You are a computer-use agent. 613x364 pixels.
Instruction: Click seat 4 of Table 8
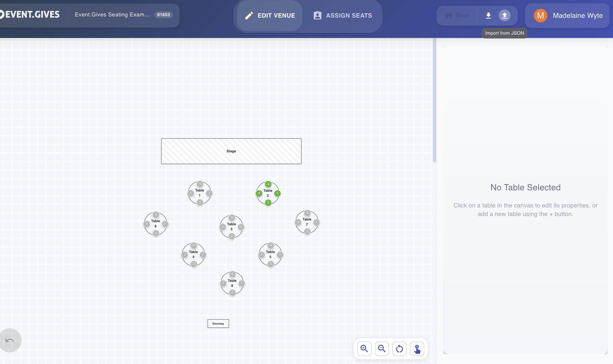pos(232,274)
